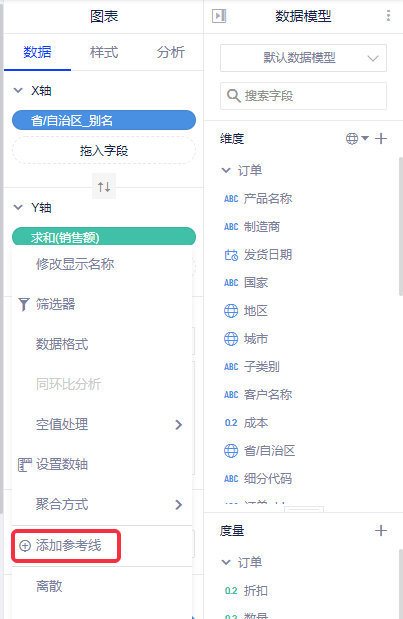This screenshot has width=403, height=619.
Task: Open the dimension globe hierarchy dropdown
Action: (x=357, y=139)
